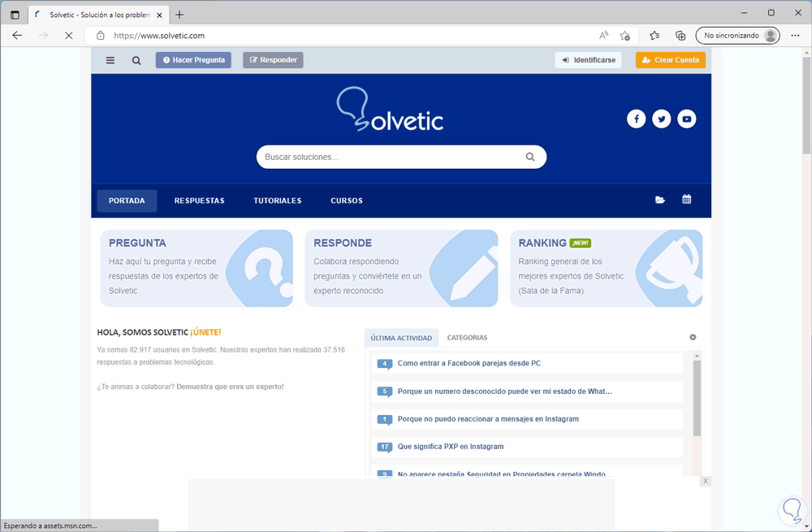Screen dimensions: 812x532
Task: Open Collections icon in Edge toolbar
Action: coord(680,35)
